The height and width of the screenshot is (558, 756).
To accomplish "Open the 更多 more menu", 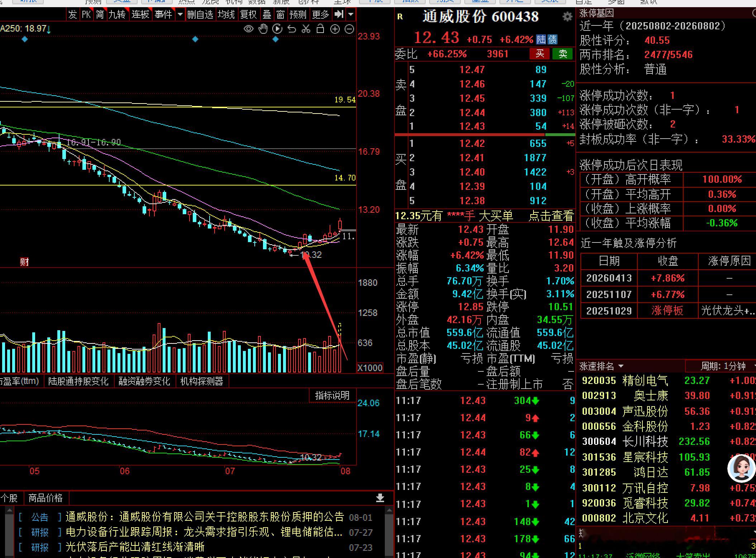I will click(321, 14).
